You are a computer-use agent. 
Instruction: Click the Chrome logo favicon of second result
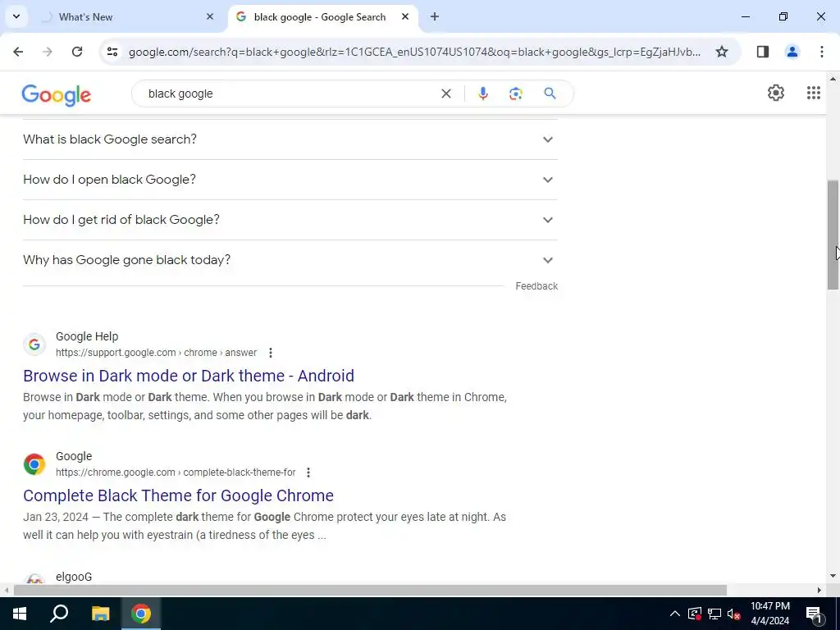coord(34,464)
